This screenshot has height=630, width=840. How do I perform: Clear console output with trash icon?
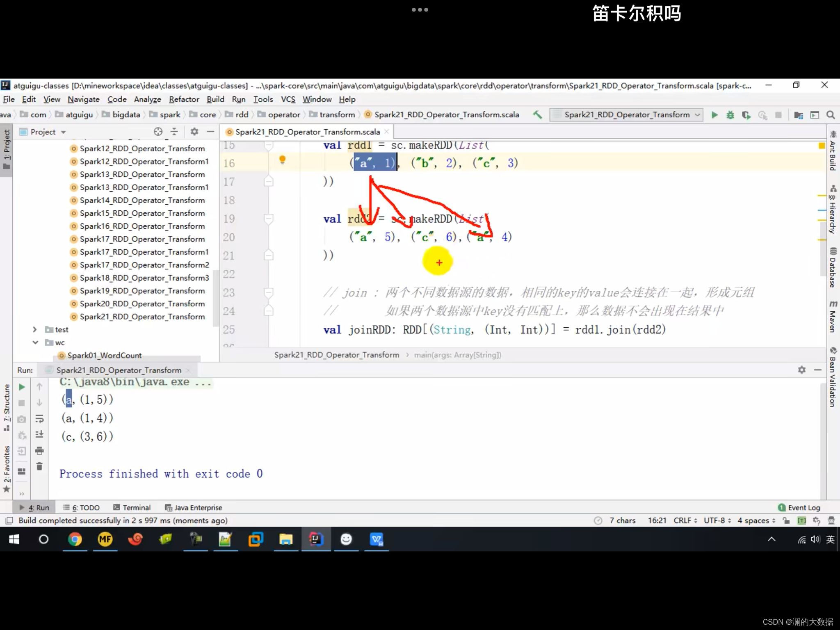(x=39, y=466)
